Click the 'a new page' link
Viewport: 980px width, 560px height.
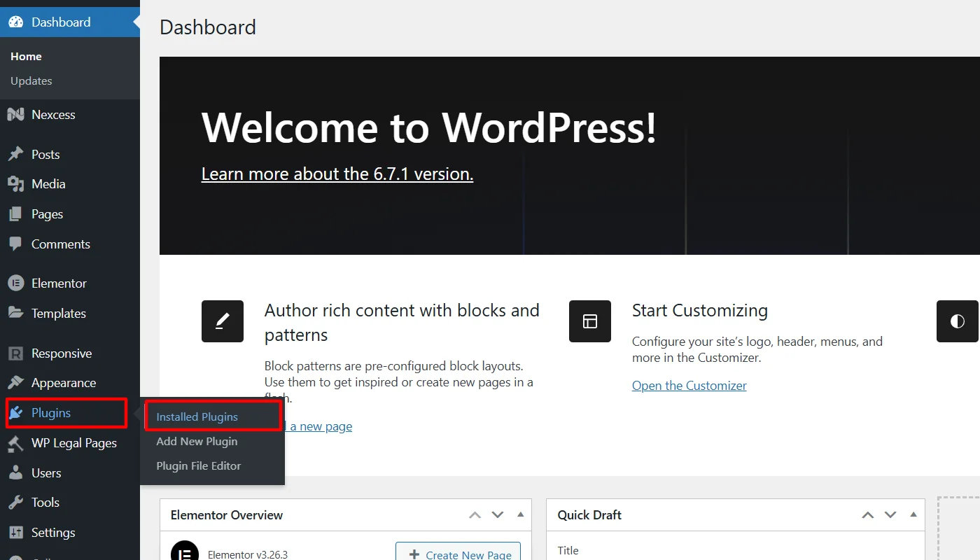tap(321, 426)
